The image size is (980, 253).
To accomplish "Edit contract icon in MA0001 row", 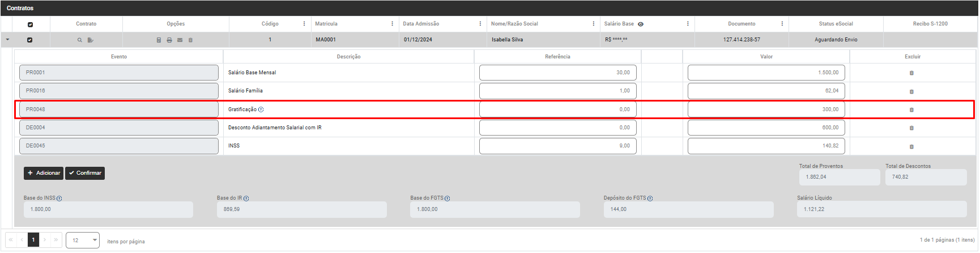I will 90,40.
